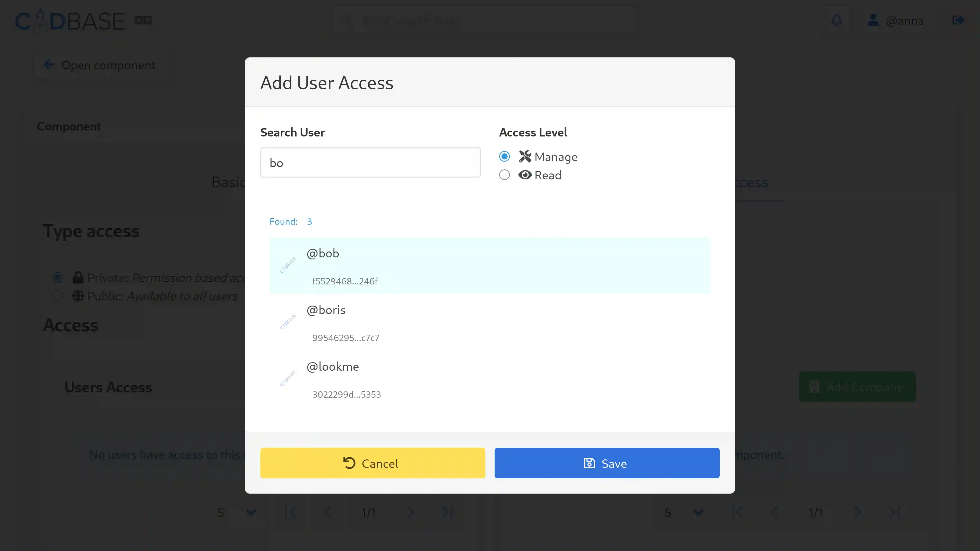The image size is (980, 551).
Task: Click the Manage wrench-and-screwdriver icon
Action: point(525,156)
